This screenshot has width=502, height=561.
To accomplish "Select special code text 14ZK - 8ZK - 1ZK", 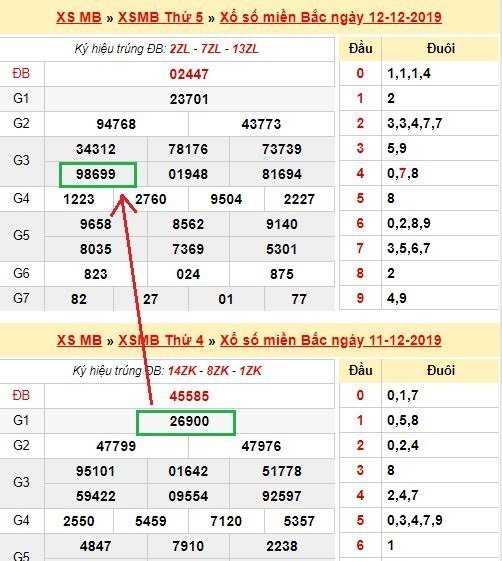I will [215, 371].
